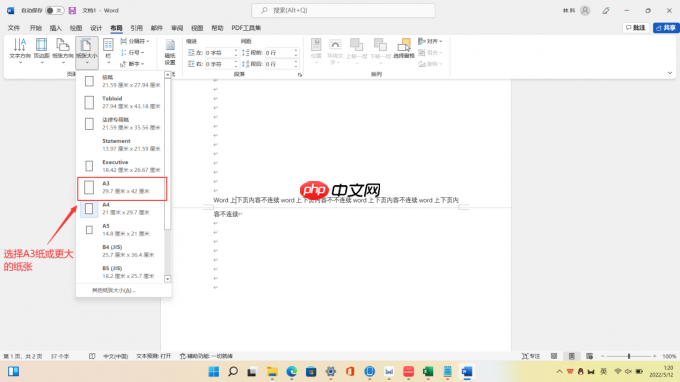The height and width of the screenshot is (382, 680).
Task: Click the spelling check book icon in status bar
Action: pyautogui.click(x=92, y=356)
